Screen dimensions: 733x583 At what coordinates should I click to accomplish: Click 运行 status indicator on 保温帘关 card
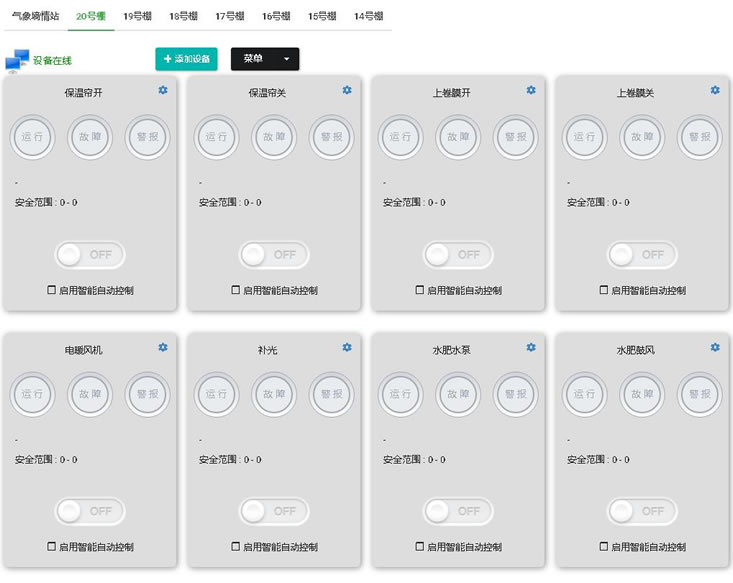(x=216, y=137)
